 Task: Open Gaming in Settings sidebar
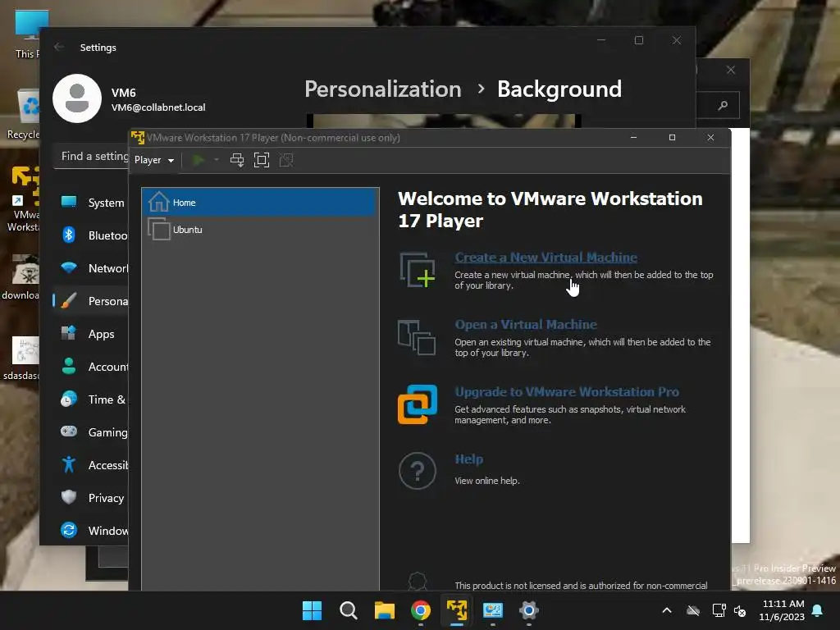click(91, 431)
